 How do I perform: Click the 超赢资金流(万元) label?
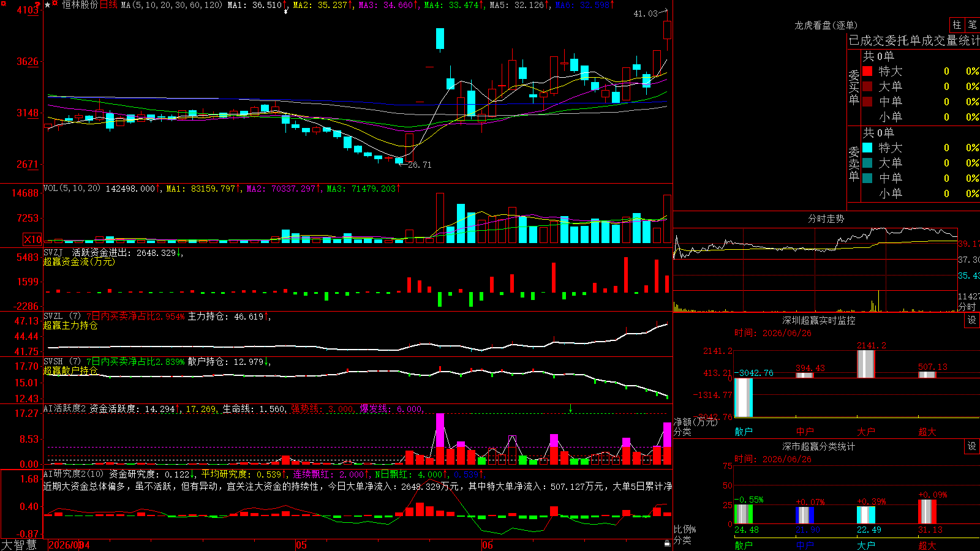click(x=79, y=261)
